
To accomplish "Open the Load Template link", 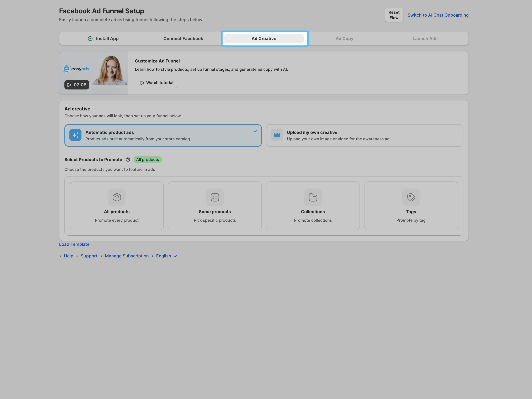I will pyautogui.click(x=74, y=244).
